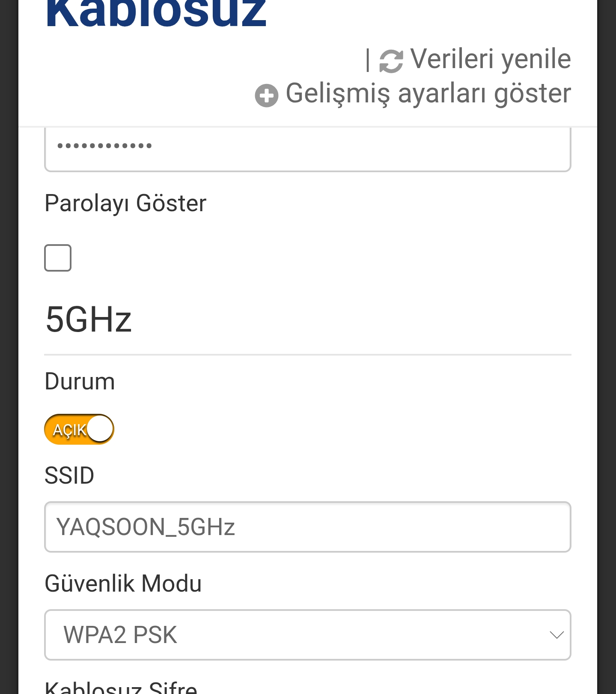Open the Güvenlik Modu dropdown
The height and width of the screenshot is (694, 616).
[307, 634]
